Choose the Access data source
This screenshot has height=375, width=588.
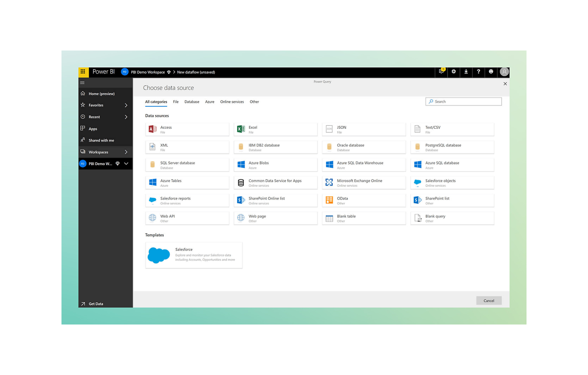pos(187,130)
